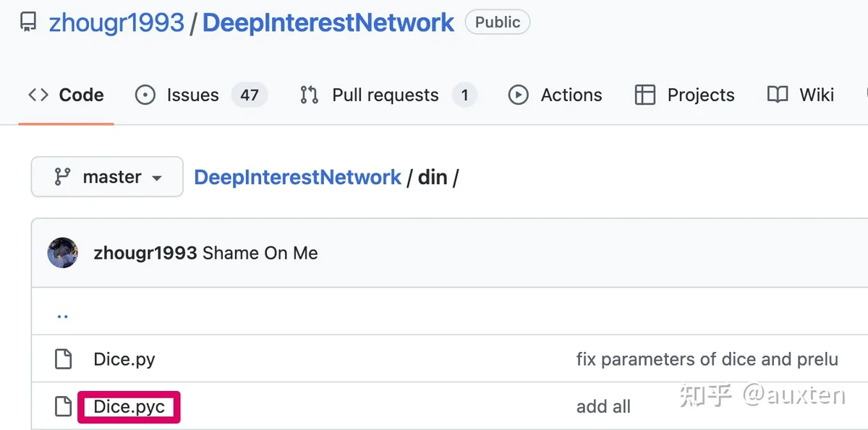Open the DeepInterestNetwork repository title link
The image size is (868, 430).
[x=328, y=22]
